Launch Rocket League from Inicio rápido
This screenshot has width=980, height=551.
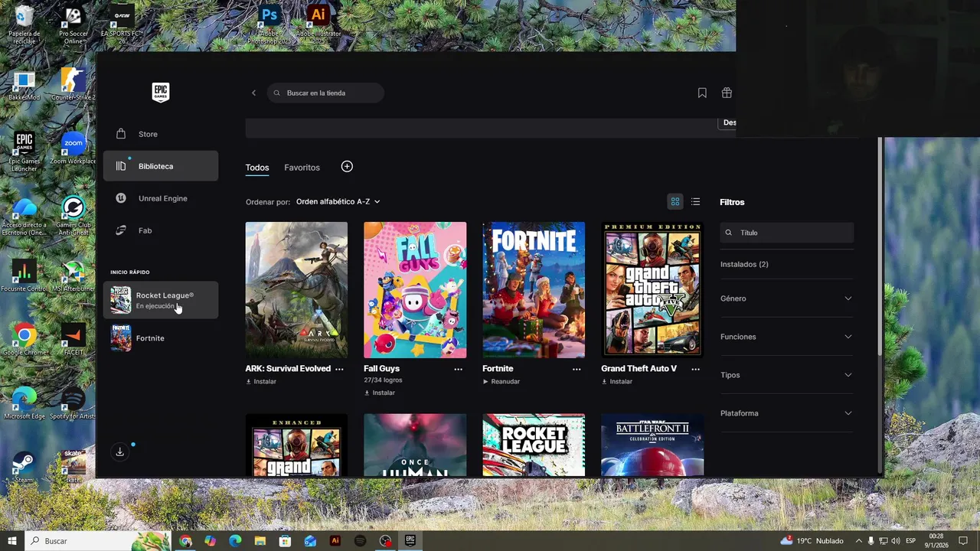click(x=161, y=300)
